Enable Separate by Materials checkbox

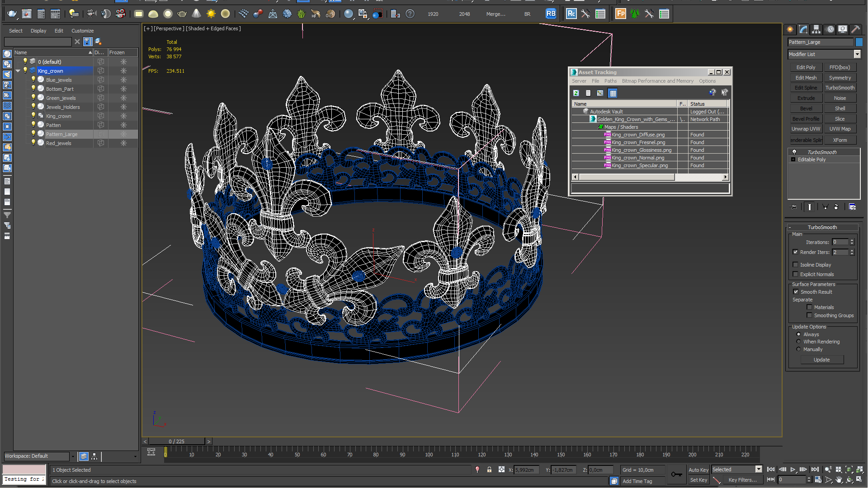pyautogui.click(x=809, y=307)
